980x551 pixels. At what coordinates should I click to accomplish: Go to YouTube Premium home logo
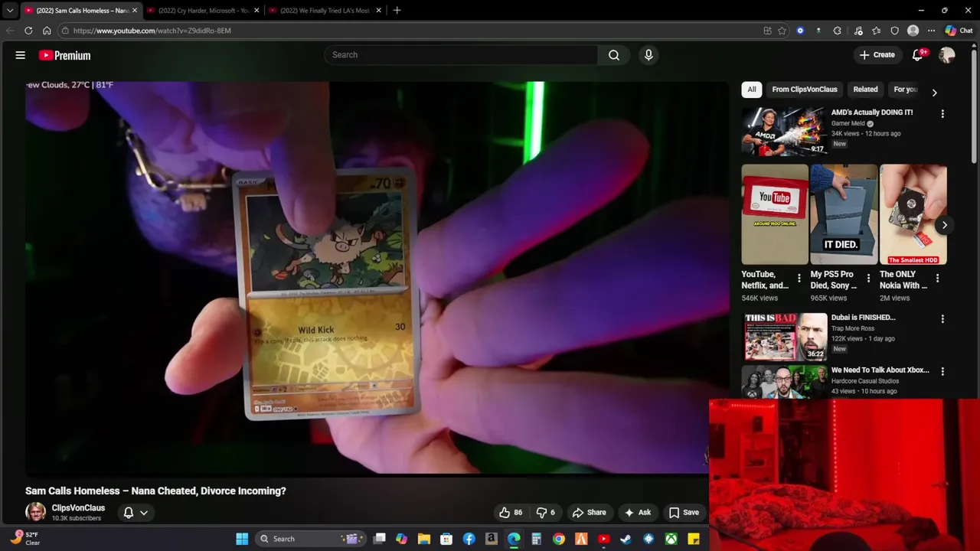coord(65,55)
